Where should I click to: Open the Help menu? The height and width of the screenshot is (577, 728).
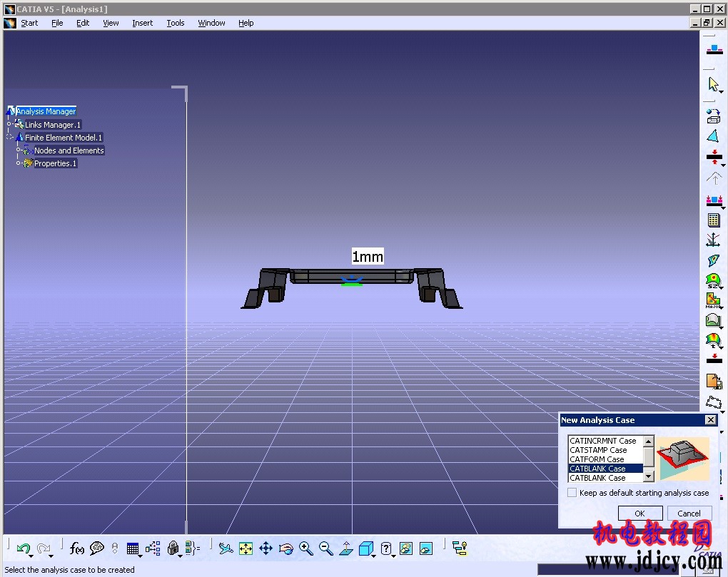tap(246, 23)
